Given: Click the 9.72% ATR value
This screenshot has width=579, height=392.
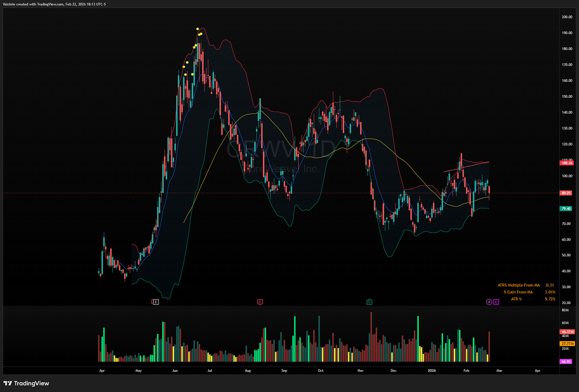Looking at the screenshot, I should point(550,299).
